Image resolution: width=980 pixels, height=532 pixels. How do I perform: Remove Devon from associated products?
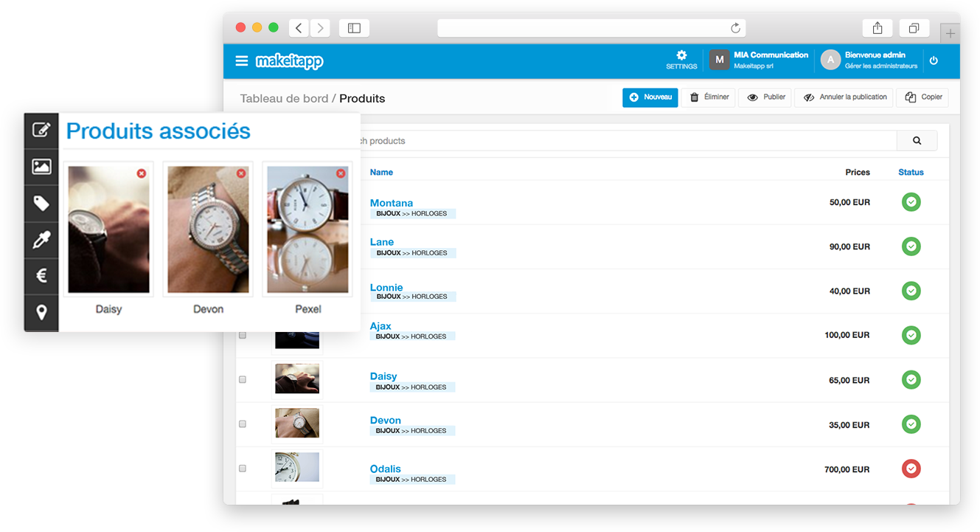click(241, 173)
